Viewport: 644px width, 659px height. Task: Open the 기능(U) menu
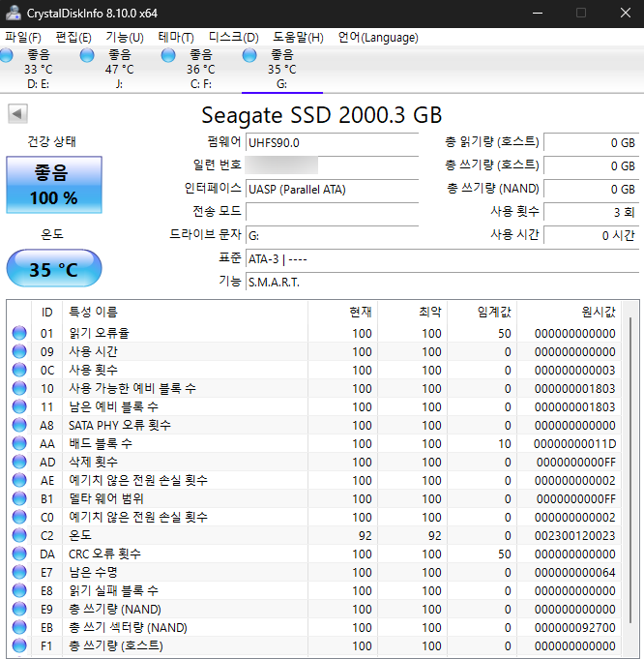pyautogui.click(x=125, y=38)
